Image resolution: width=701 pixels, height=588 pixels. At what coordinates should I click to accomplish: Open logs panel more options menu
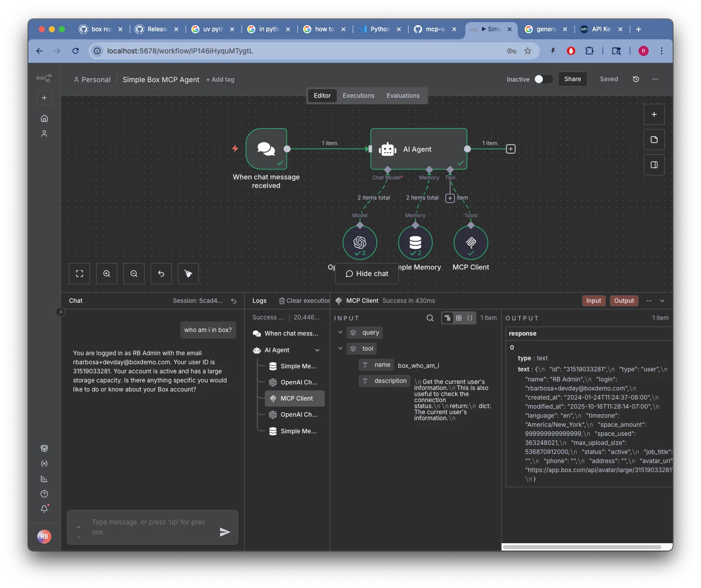point(649,301)
